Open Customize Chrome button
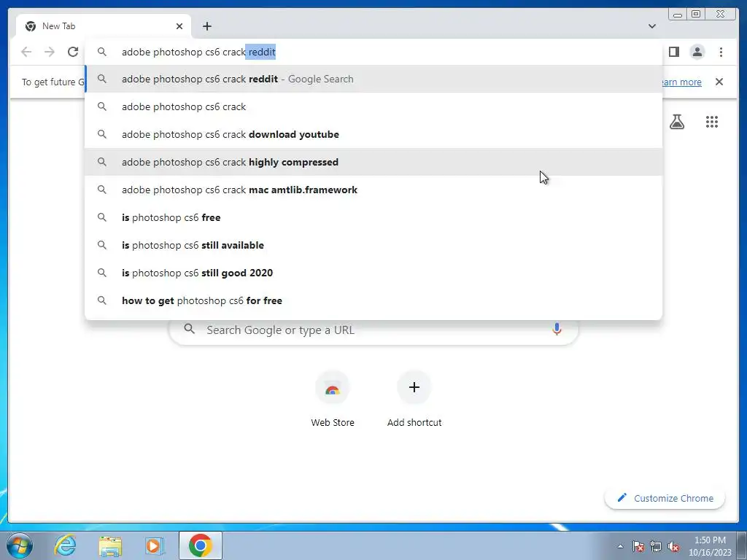Viewport: 747px width, 560px height. (x=665, y=498)
